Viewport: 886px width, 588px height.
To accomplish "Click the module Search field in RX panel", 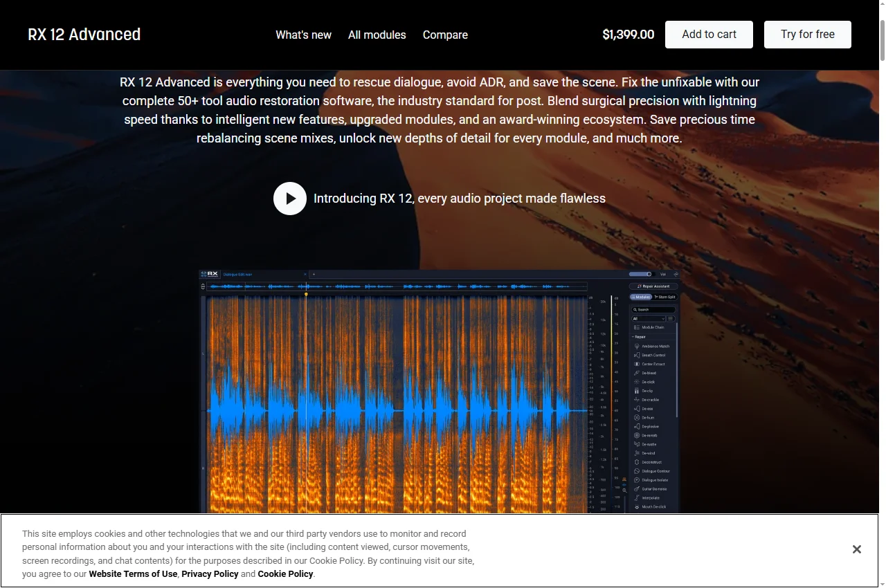I will click(653, 310).
